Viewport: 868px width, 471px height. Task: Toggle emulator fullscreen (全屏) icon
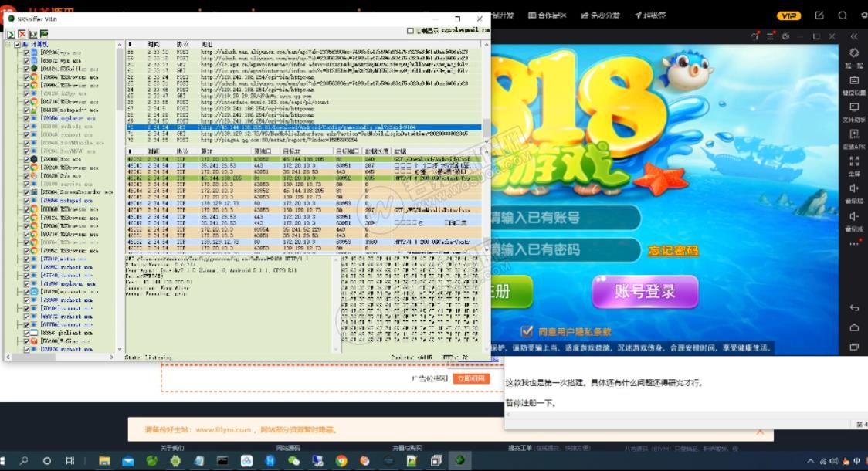(x=854, y=161)
